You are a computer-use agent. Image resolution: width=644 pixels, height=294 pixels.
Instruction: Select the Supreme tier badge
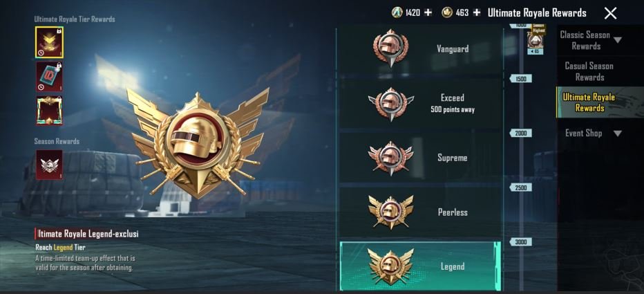pyautogui.click(x=390, y=158)
